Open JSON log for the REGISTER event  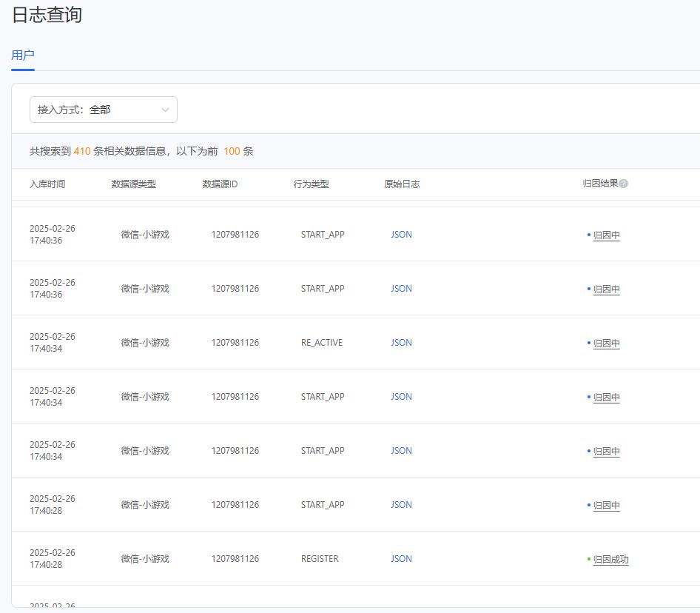point(400,559)
